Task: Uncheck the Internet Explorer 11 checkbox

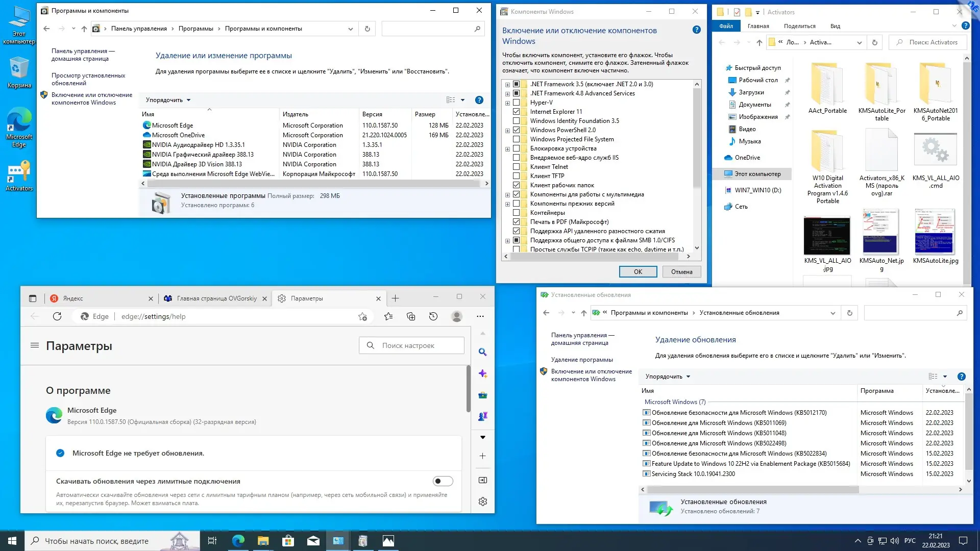Action: point(518,111)
